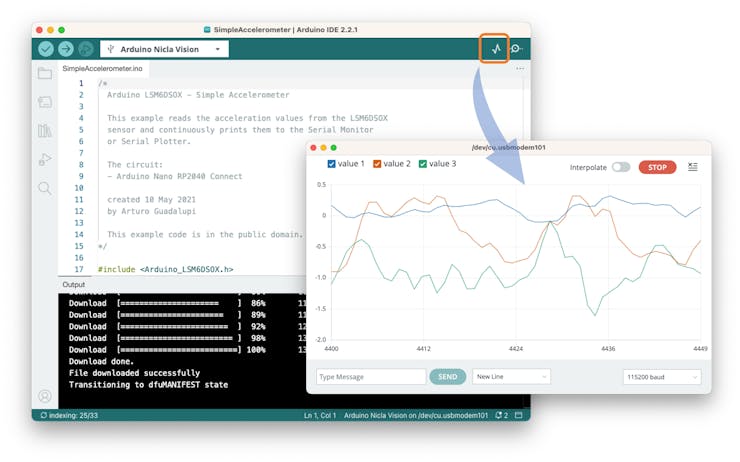The height and width of the screenshot is (462, 740).
Task: Toggle bottom panel icon in status bar
Action: point(519,415)
